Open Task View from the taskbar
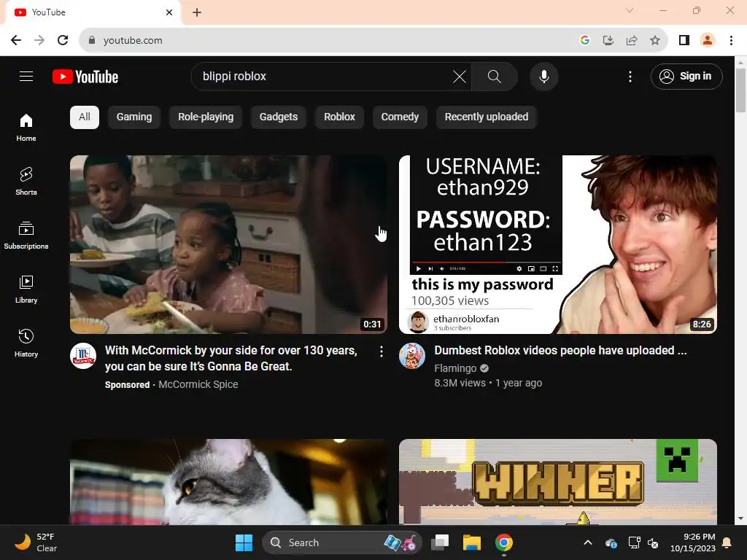747x560 pixels. [440, 542]
